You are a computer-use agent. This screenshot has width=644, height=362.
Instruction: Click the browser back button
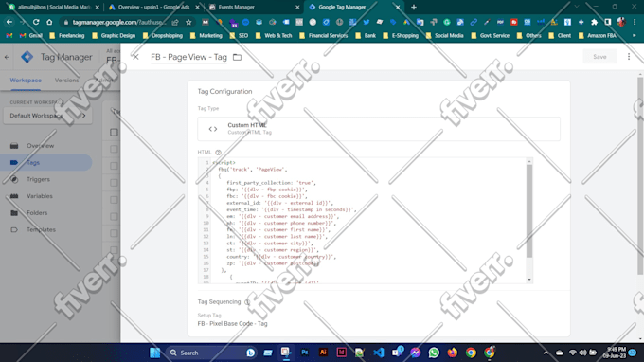pyautogui.click(x=9, y=22)
